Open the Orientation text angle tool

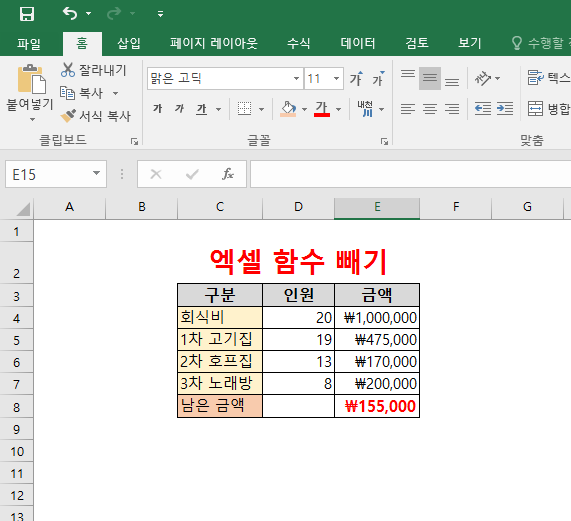pyautogui.click(x=483, y=78)
